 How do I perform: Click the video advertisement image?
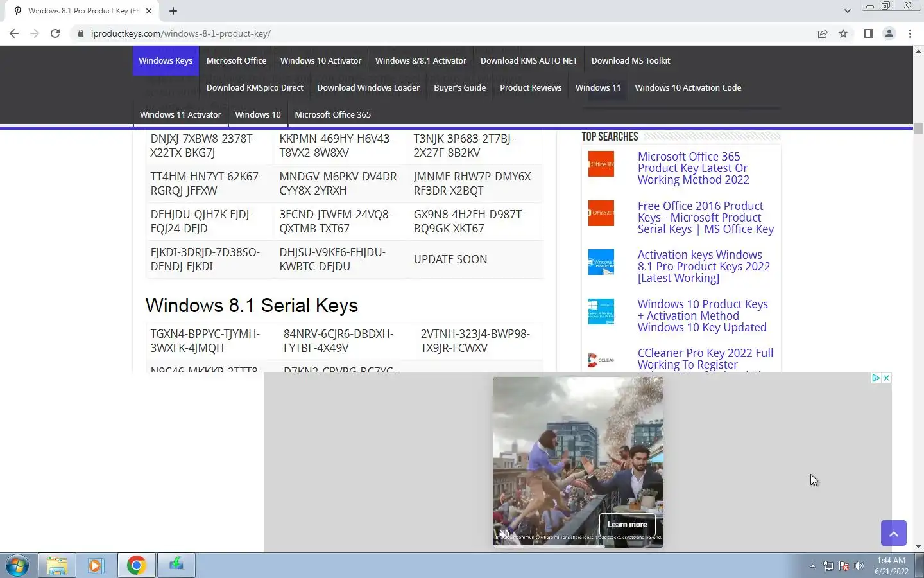pyautogui.click(x=578, y=462)
